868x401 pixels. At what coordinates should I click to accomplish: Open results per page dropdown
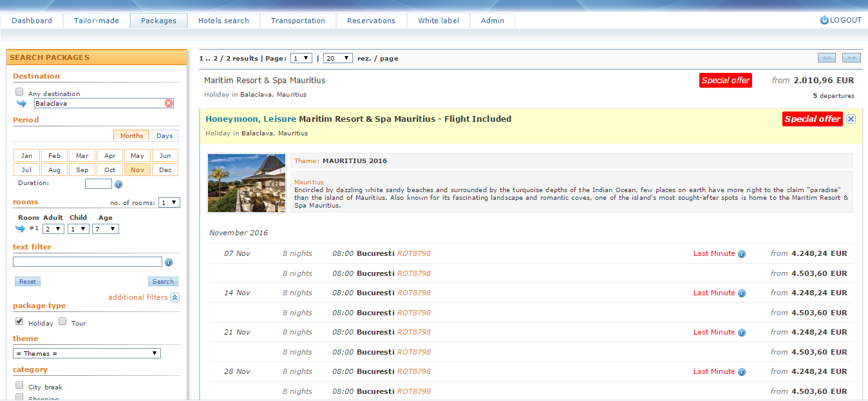pos(337,58)
